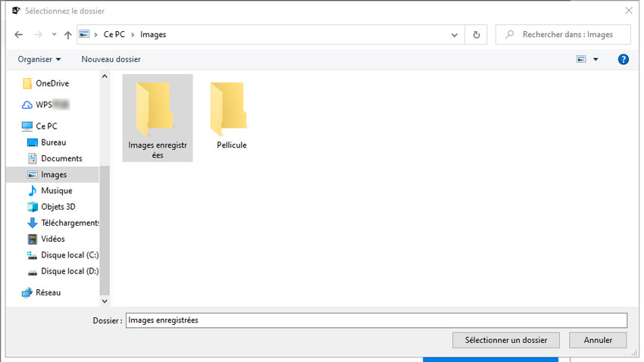This screenshot has width=644, height=362.
Task: Select Images in the address path
Action: tap(153, 35)
